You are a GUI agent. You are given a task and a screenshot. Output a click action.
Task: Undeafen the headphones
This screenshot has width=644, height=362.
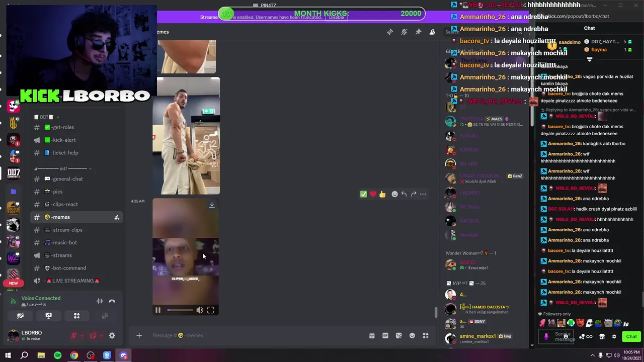tap(93, 335)
